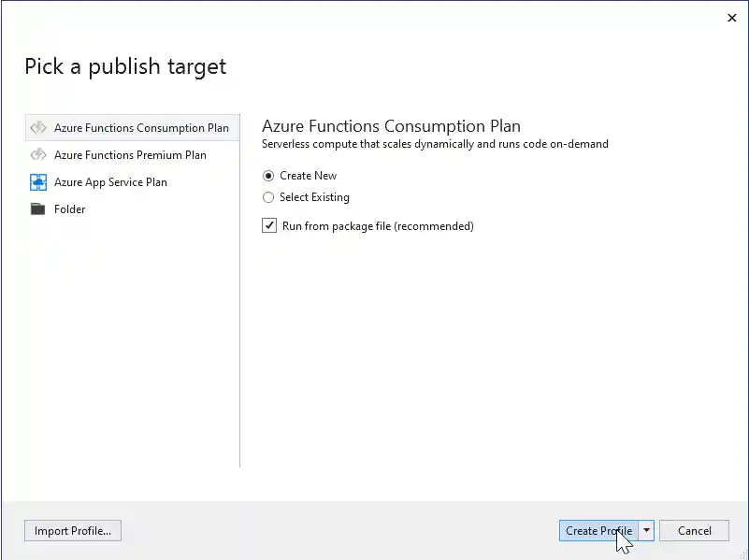Select the "Create New" radio button
Screen dimensions: 749x560
[268, 175]
